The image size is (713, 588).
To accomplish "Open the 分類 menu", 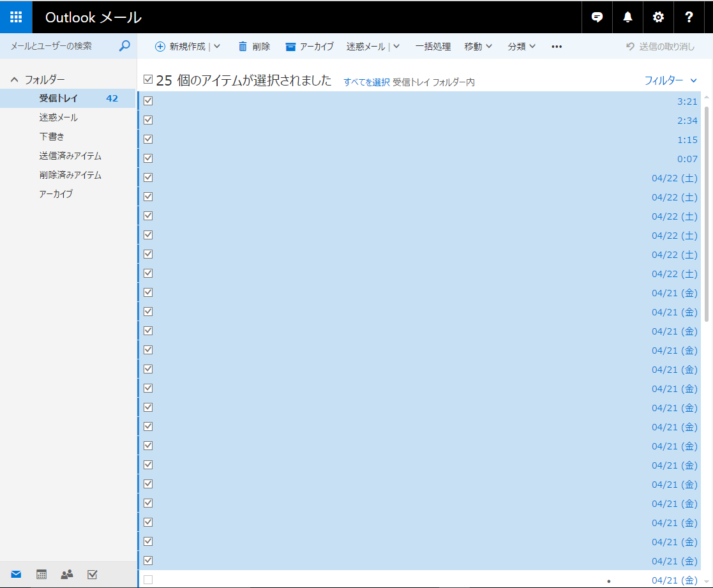I will pos(522,46).
